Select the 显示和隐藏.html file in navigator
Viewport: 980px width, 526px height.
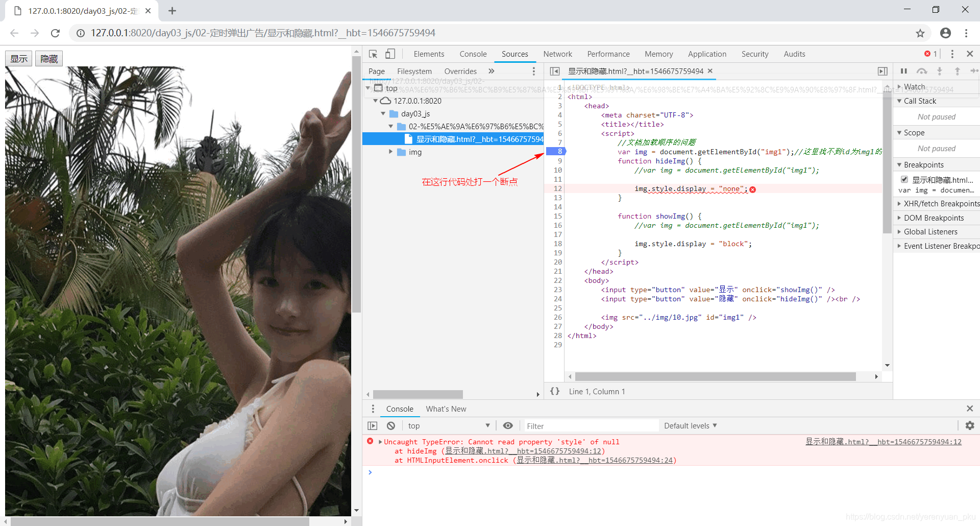point(453,139)
